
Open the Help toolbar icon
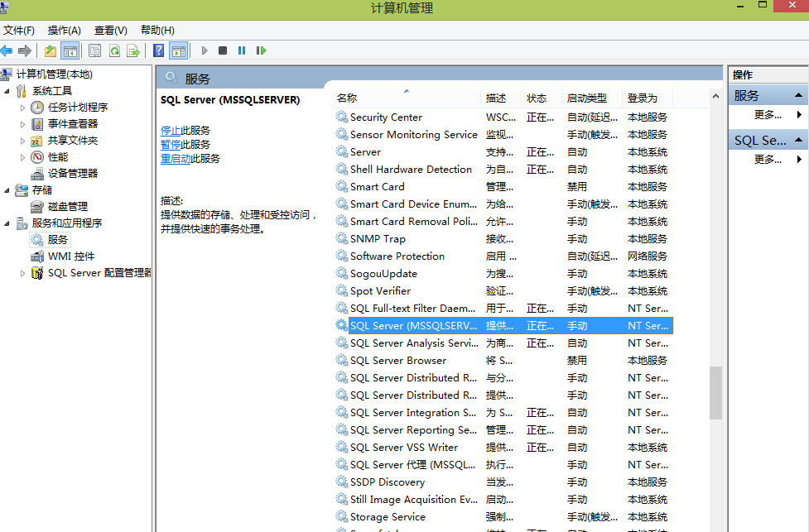point(159,50)
